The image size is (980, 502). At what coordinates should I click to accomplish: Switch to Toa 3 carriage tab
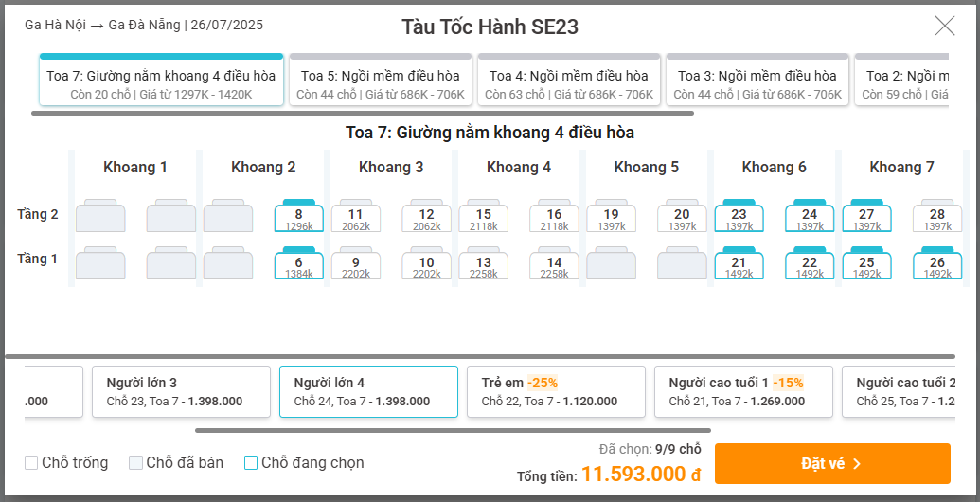(x=757, y=80)
